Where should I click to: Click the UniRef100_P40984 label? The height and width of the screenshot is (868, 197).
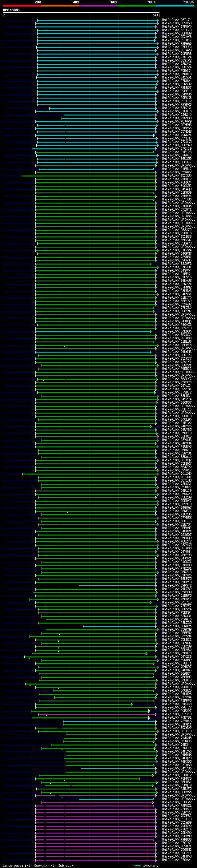click(176, 443)
